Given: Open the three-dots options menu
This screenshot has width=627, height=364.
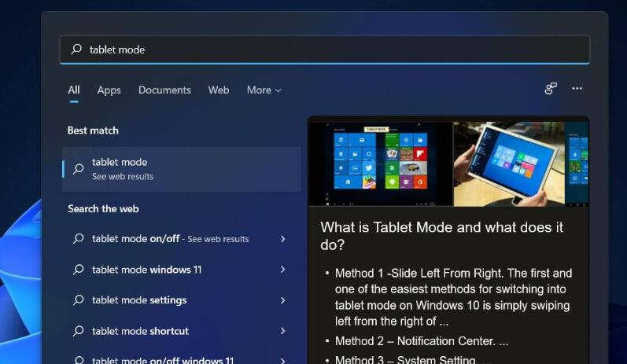Looking at the screenshot, I should 577,88.
